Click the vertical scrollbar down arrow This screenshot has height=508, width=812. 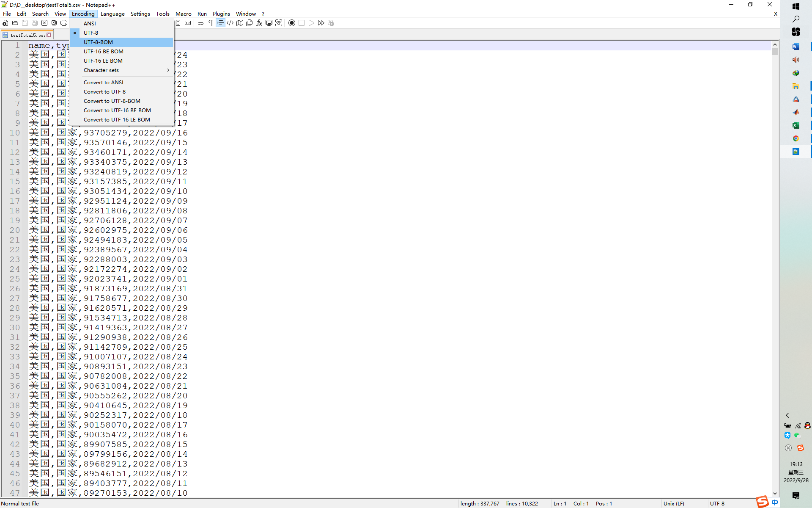(x=775, y=493)
